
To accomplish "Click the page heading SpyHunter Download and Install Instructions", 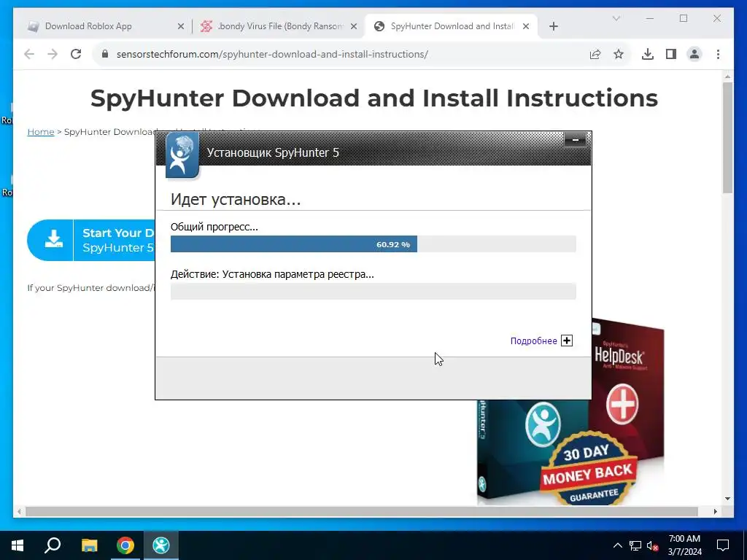I will 374,98.
